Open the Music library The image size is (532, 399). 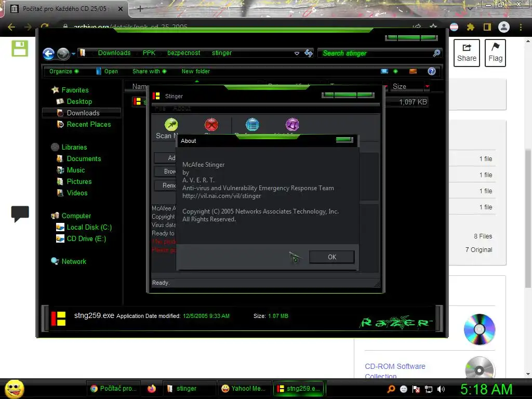pos(76,170)
